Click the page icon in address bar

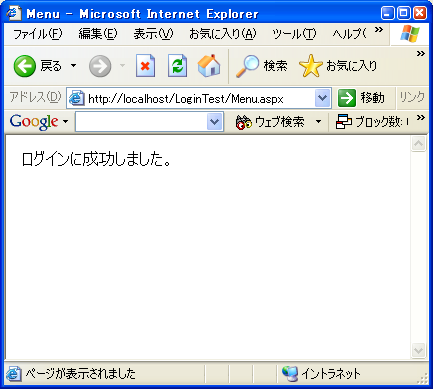76,99
